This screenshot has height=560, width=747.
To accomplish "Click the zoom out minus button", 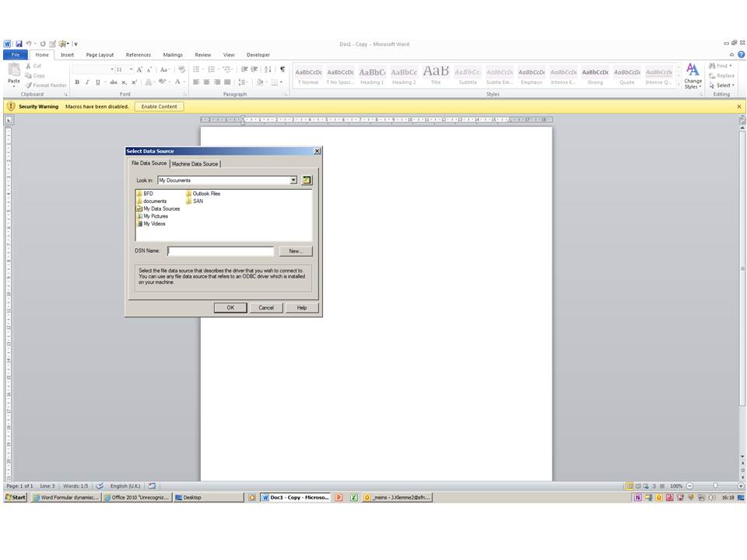I will point(689,485).
